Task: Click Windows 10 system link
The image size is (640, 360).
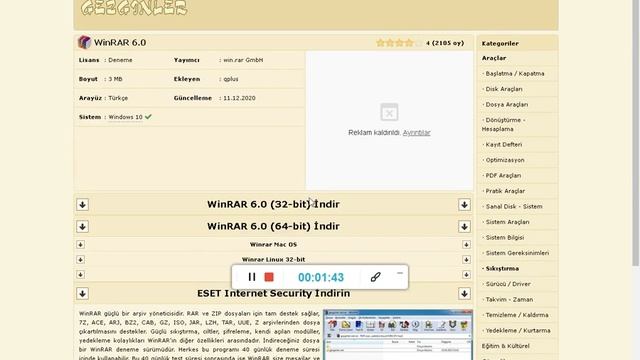Action: point(125,117)
